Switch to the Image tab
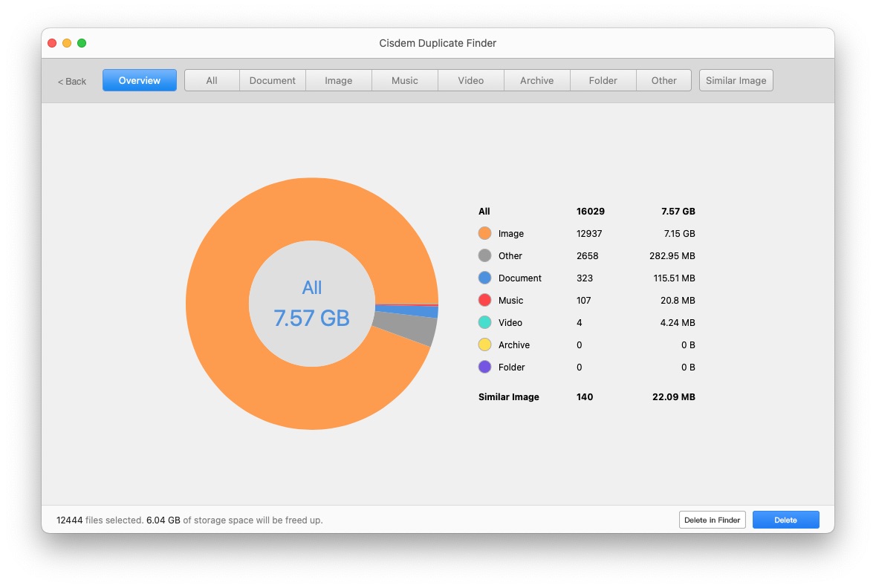The height and width of the screenshot is (588, 876). coord(339,80)
